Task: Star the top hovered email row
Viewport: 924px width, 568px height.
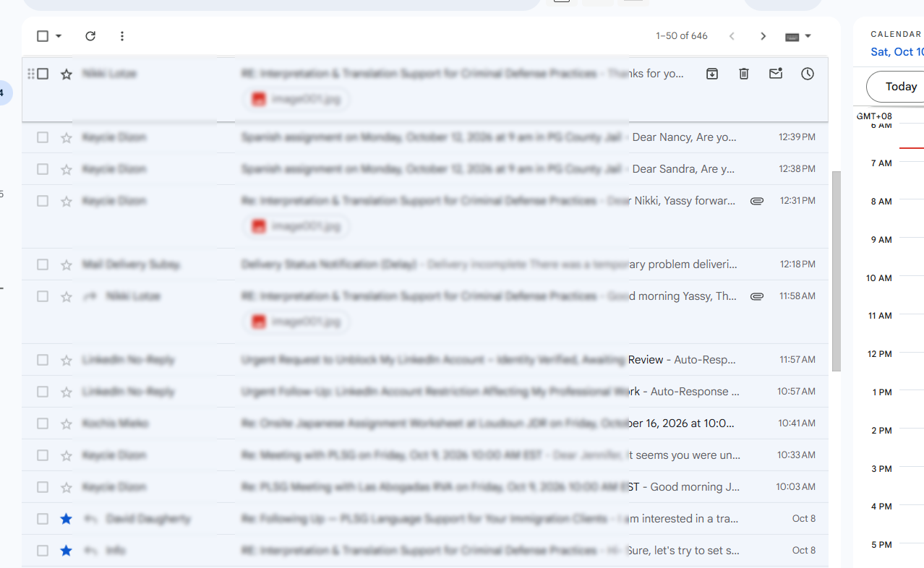Action: [x=67, y=74]
